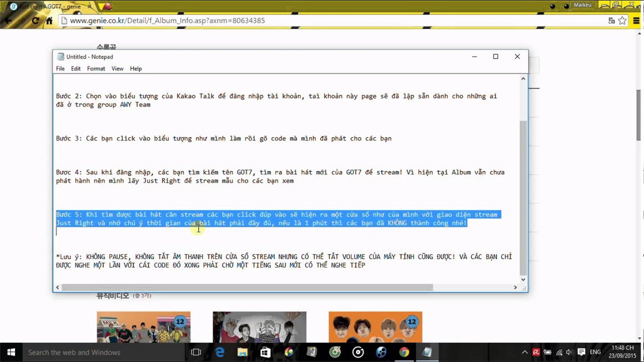
Task: Reload the Chrome page
Action: pos(35,21)
